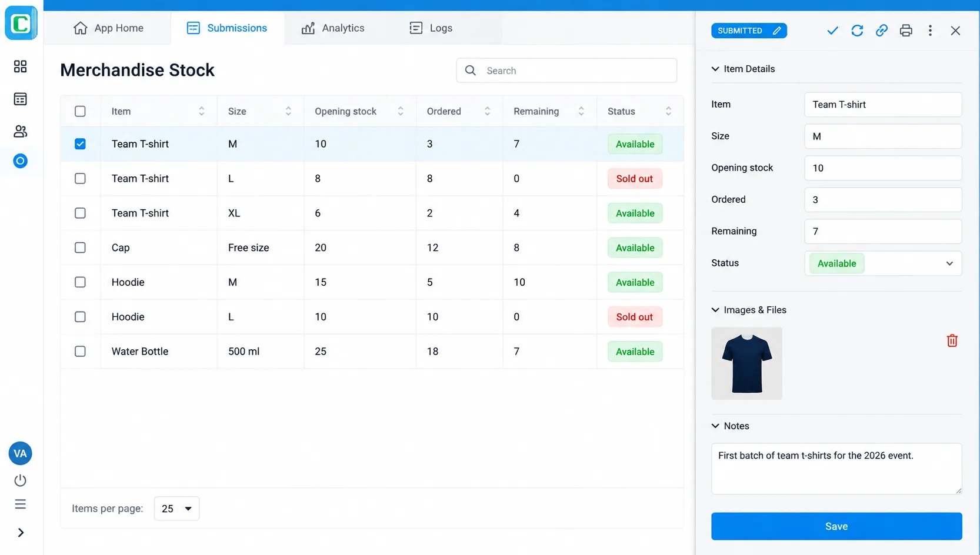Switch to the Logs tab
The height and width of the screenshot is (555, 980).
[431, 28]
